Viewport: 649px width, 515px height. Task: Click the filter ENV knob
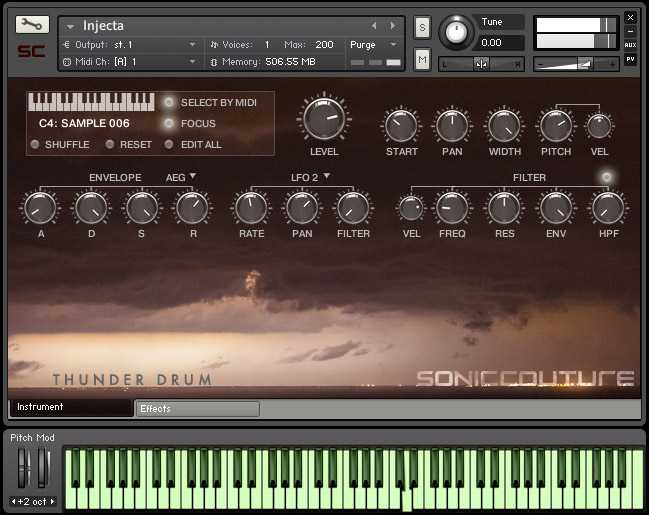(556, 208)
